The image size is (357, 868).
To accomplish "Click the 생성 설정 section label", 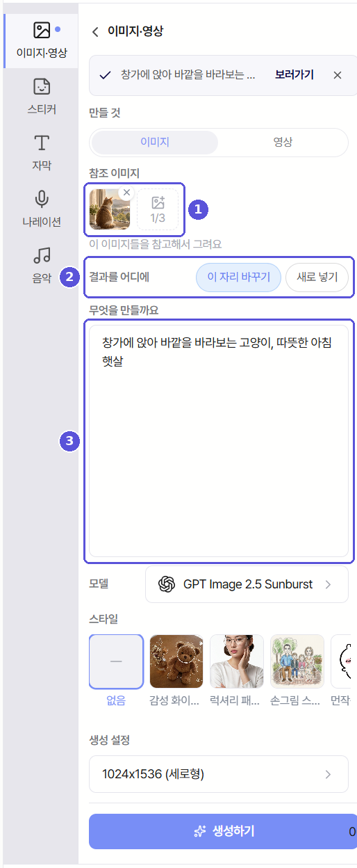I will (110, 739).
